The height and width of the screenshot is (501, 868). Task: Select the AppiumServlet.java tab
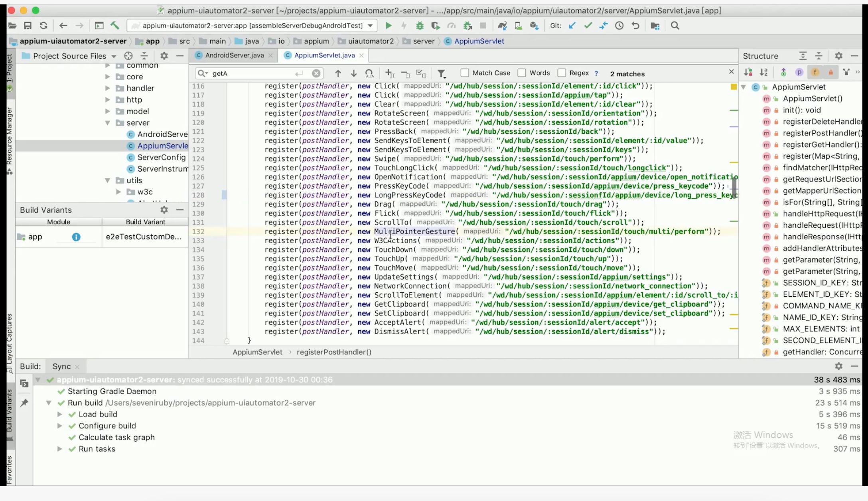tap(324, 55)
